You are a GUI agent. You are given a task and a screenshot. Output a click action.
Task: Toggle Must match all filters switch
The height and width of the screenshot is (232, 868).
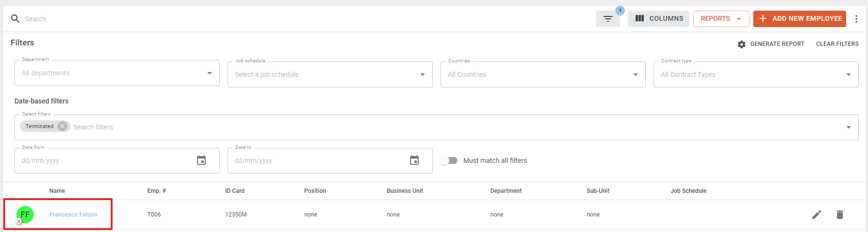tap(449, 160)
